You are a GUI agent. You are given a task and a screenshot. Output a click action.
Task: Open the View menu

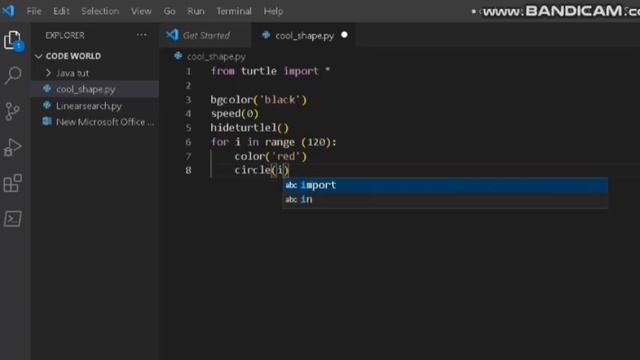[x=141, y=11]
